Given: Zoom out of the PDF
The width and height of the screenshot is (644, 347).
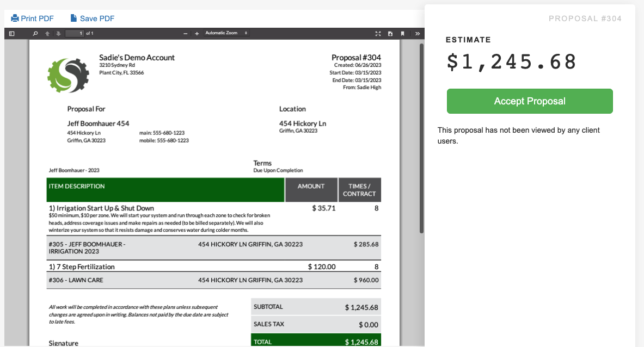Looking at the screenshot, I should click(x=185, y=33).
